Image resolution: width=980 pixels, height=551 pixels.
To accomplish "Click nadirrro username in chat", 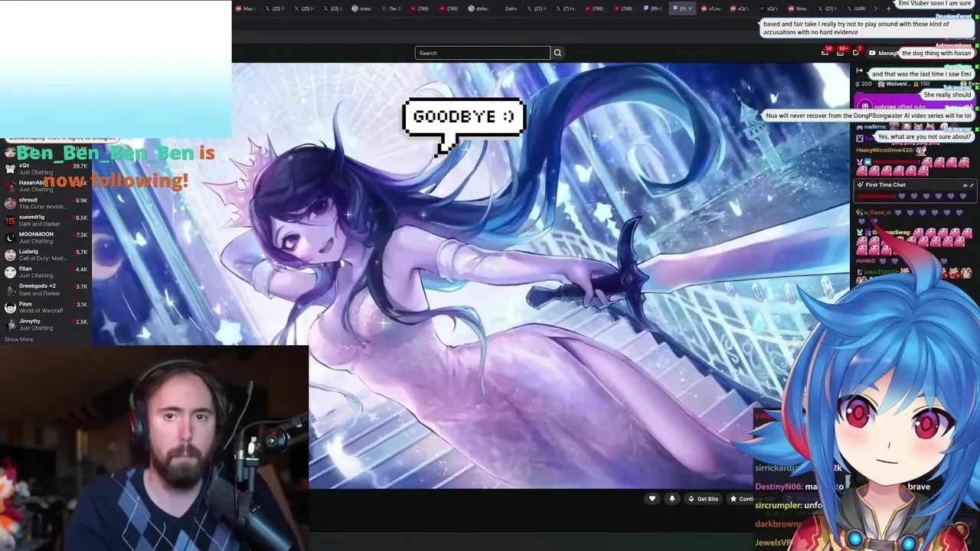I will pos(875,127).
